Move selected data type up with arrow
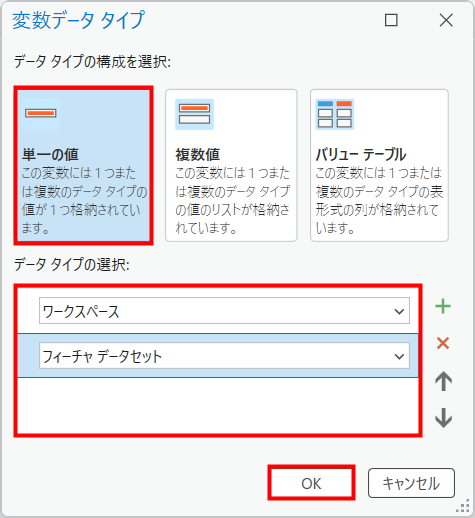Screen dimensions: 475x518 tap(443, 381)
